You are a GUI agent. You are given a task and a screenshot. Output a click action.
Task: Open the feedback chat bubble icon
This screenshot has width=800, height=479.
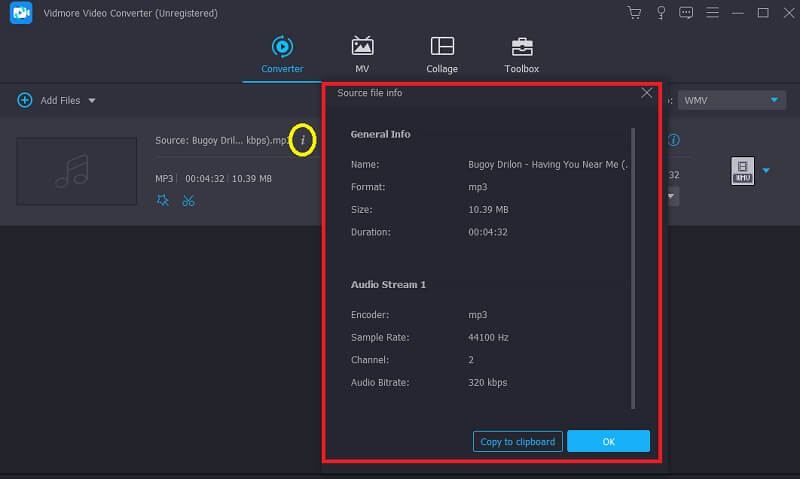[686, 13]
